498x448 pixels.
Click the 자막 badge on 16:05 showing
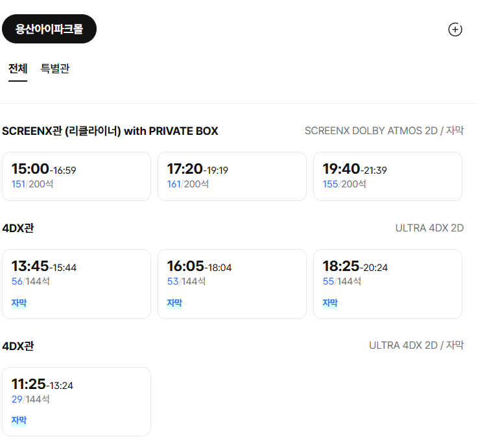[175, 303]
